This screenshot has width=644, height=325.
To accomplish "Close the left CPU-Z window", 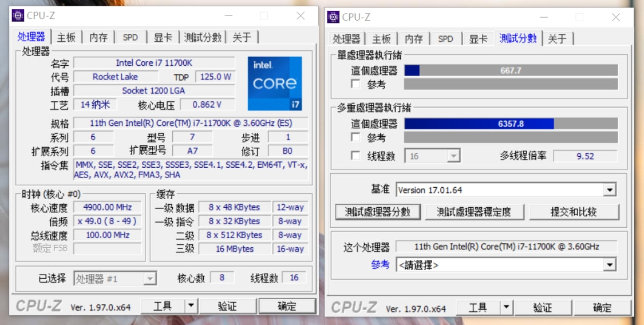I will point(301,15).
